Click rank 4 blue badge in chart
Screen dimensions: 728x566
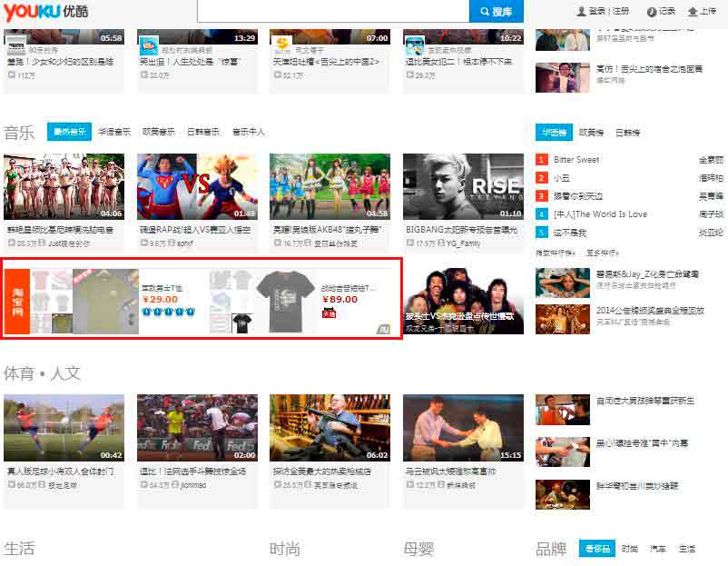tap(541, 213)
